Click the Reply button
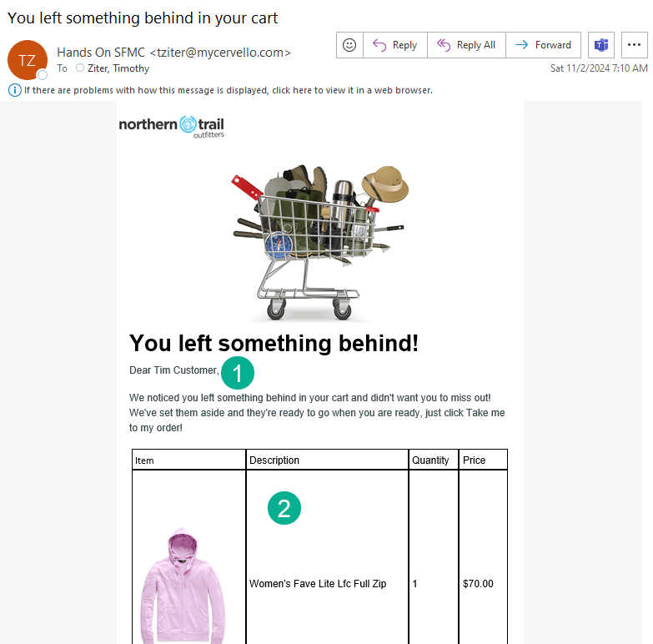Image resolution: width=653 pixels, height=644 pixels. click(395, 45)
